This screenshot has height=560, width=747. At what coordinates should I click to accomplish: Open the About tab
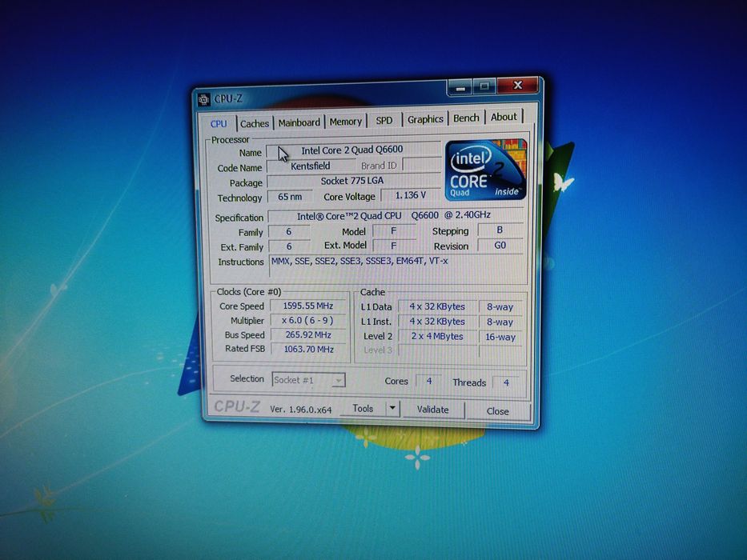pyautogui.click(x=504, y=117)
